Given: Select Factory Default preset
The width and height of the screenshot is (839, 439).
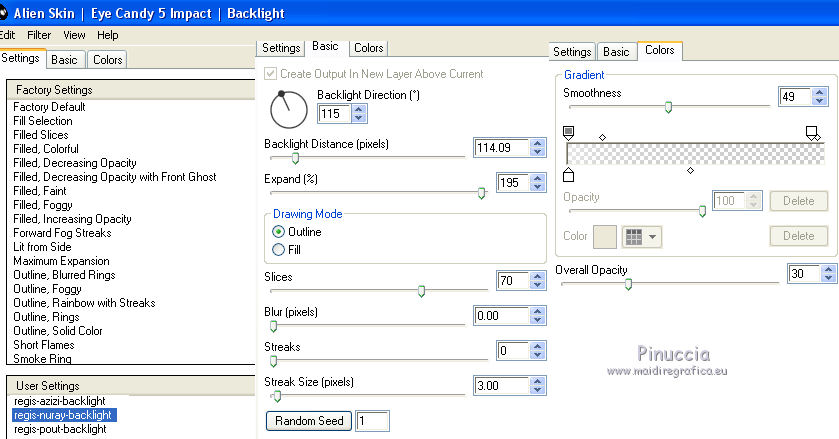Looking at the screenshot, I should click(x=49, y=107).
